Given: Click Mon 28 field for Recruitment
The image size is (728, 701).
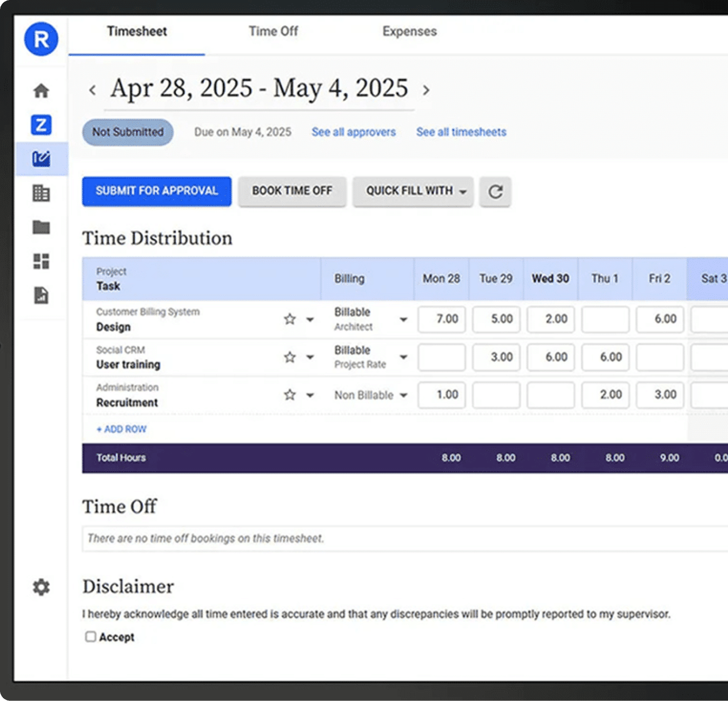Looking at the screenshot, I should 441,395.
